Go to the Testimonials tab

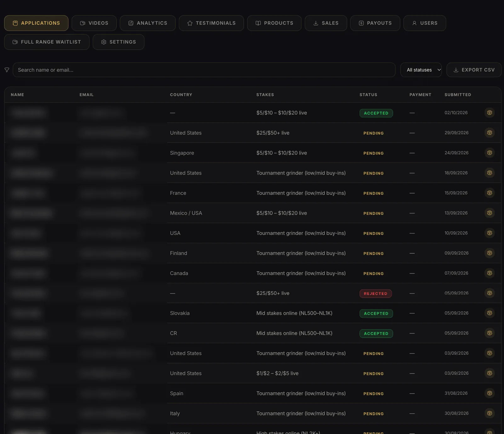coord(211,23)
